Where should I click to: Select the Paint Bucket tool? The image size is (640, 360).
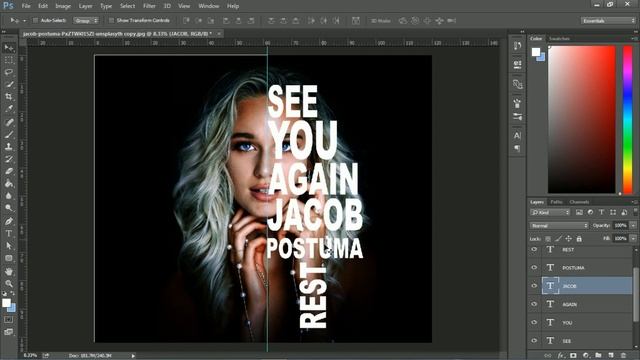point(9,184)
